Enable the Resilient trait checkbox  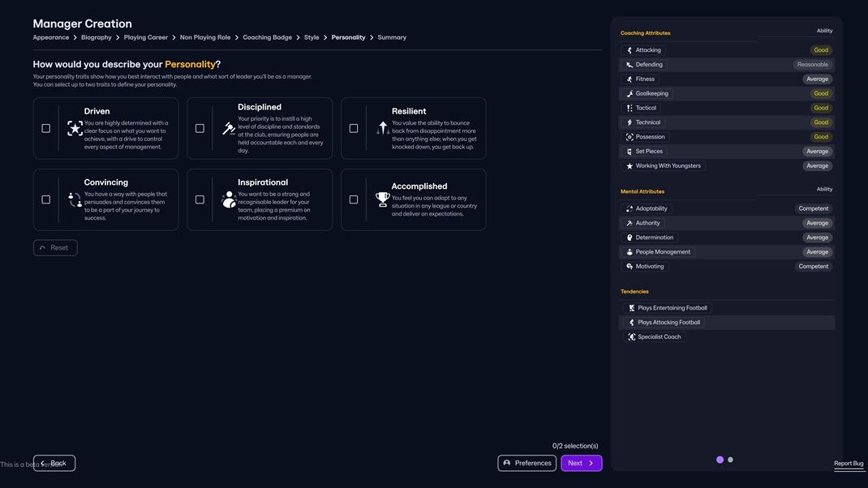(354, 128)
